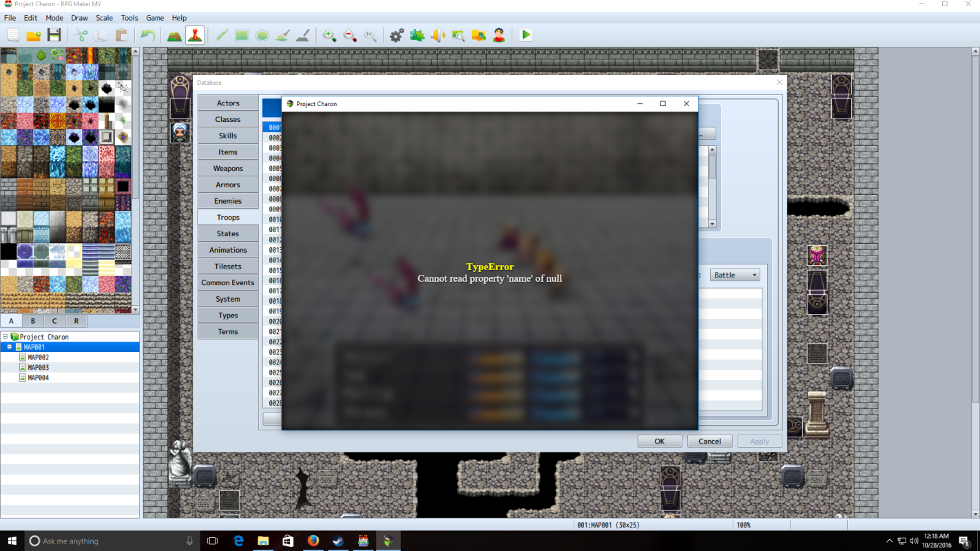980x551 pixels.
Task: Select the Shadow Pen tool
Action: (302, 35)
